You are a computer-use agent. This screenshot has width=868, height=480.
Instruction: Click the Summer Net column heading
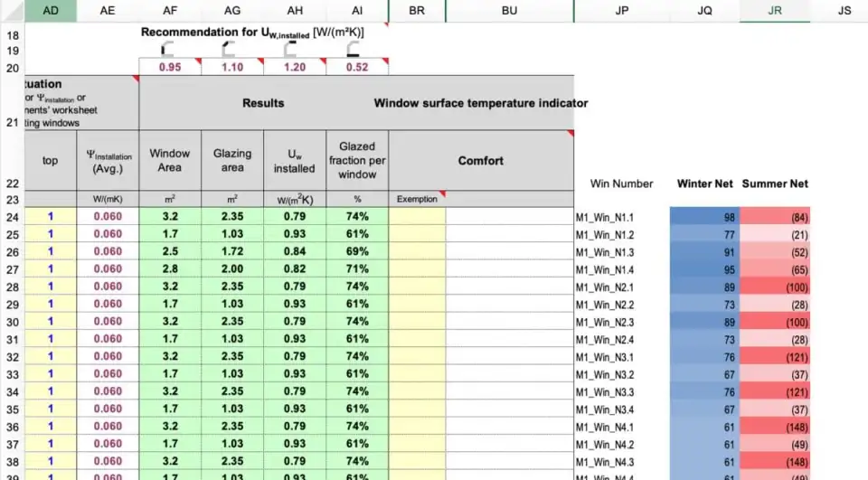pos(775,184)
